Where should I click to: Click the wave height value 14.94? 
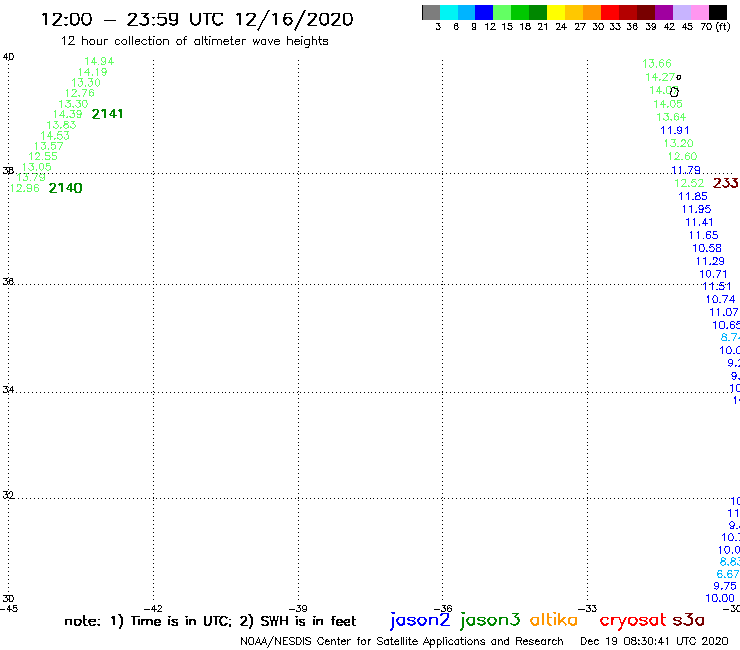99,61
